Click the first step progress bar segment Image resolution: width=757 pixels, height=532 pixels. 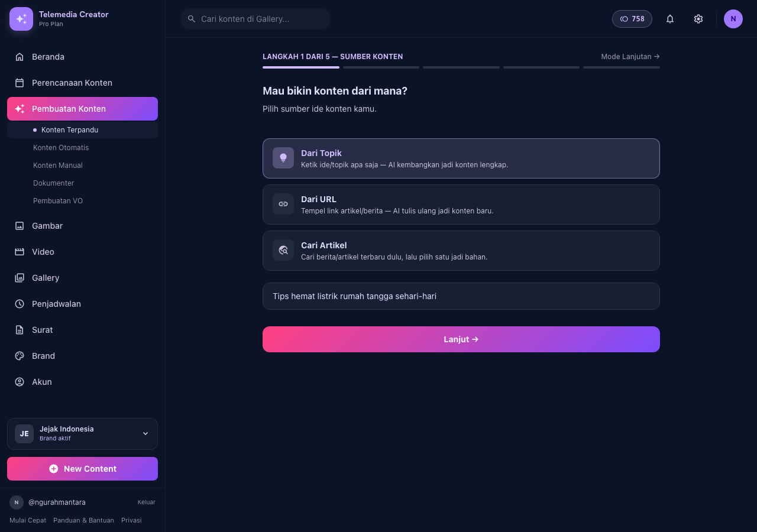(301, 67)
